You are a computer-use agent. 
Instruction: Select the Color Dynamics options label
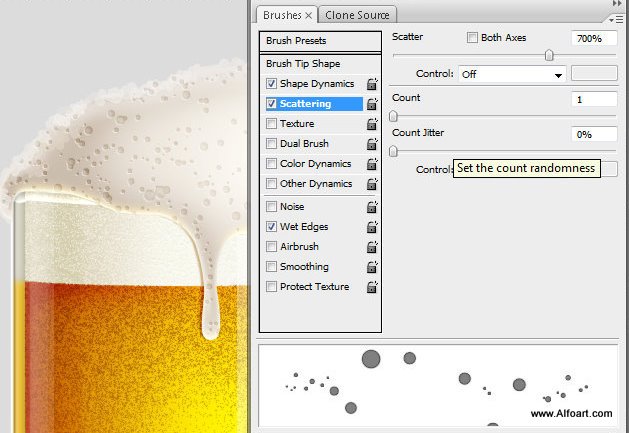[315, 163]
